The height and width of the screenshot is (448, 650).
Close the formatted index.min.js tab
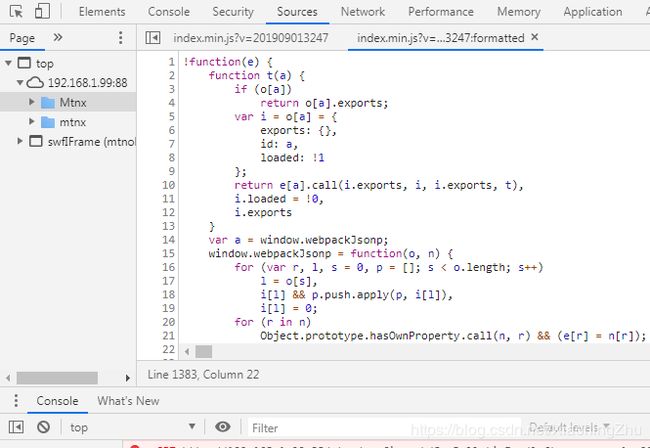pyautogui.click(x=535, y=37)
